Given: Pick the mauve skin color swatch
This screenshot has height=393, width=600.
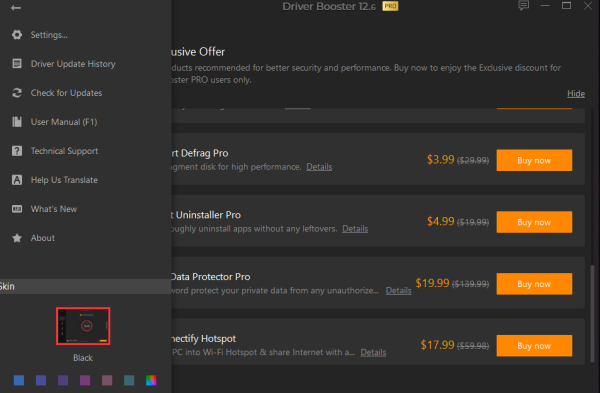Looking at the screenshot, I should tap(107, 380).
